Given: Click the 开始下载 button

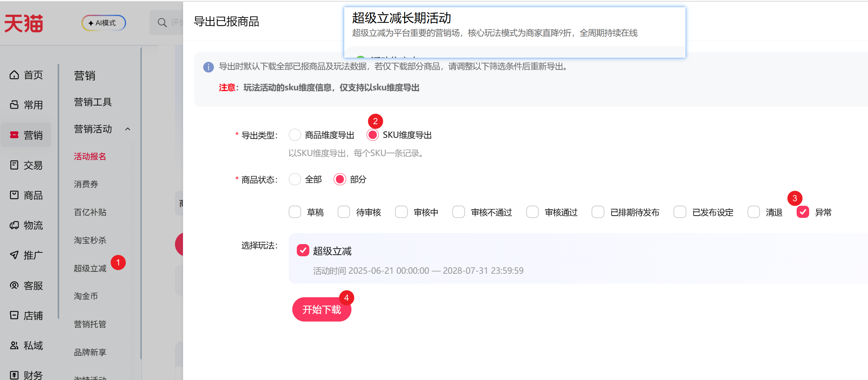Looking at the screenshot, I should 321,309.
